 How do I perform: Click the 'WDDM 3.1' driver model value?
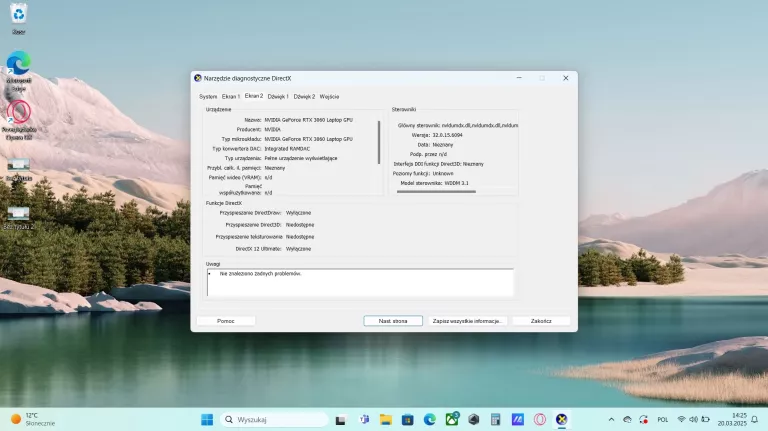coord(456,183)
